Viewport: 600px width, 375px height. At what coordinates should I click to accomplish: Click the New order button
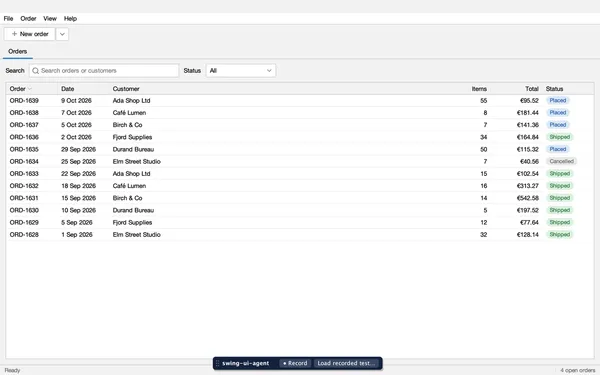point(30,34)
